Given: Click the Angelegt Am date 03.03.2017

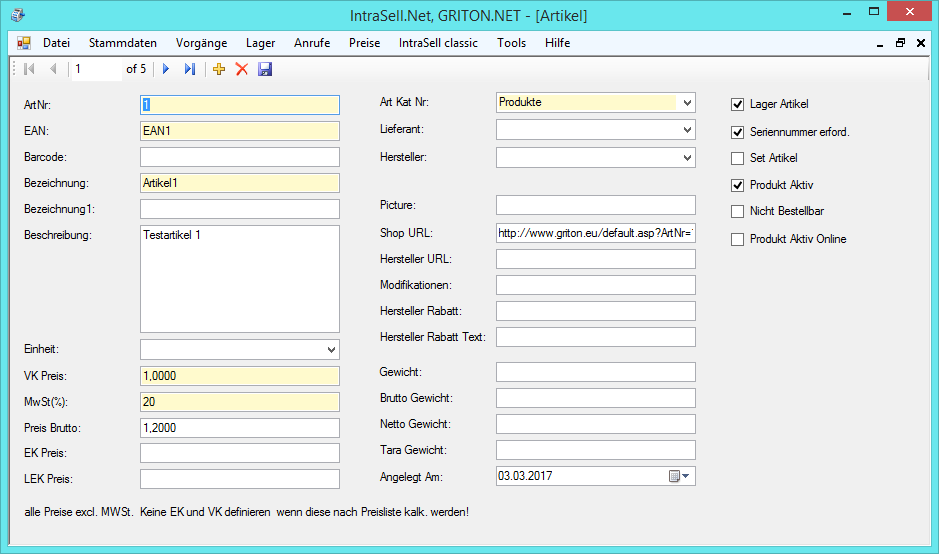Looking at the screenshot, I should [x=525, y=476].
